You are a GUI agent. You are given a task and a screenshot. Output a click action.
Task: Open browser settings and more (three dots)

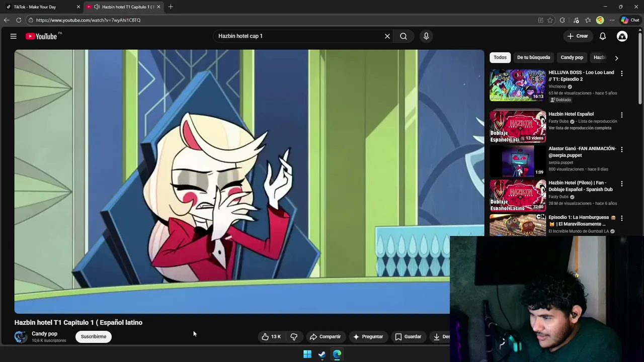point(612,20)
